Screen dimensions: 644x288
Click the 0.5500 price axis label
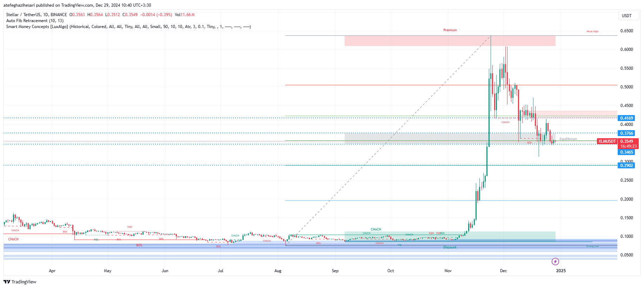point(626,68)
